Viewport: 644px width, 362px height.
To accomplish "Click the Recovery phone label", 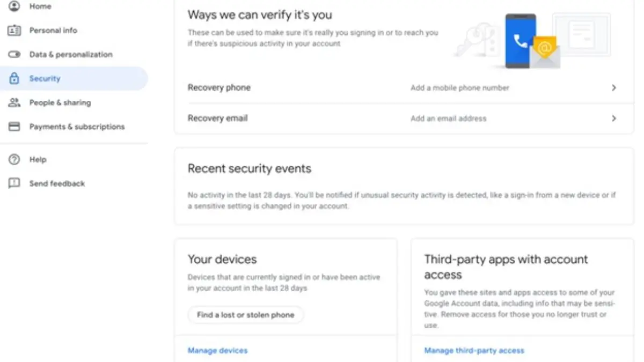I will pyautogui.click(x=219, y=88).
